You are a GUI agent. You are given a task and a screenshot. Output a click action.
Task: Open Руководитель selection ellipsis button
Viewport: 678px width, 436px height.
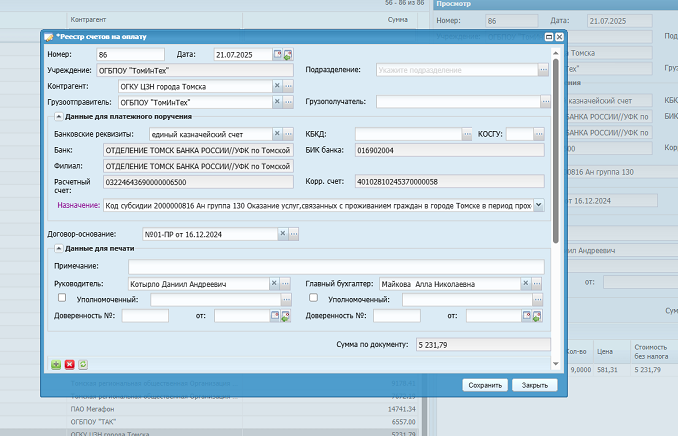(285, 283)
